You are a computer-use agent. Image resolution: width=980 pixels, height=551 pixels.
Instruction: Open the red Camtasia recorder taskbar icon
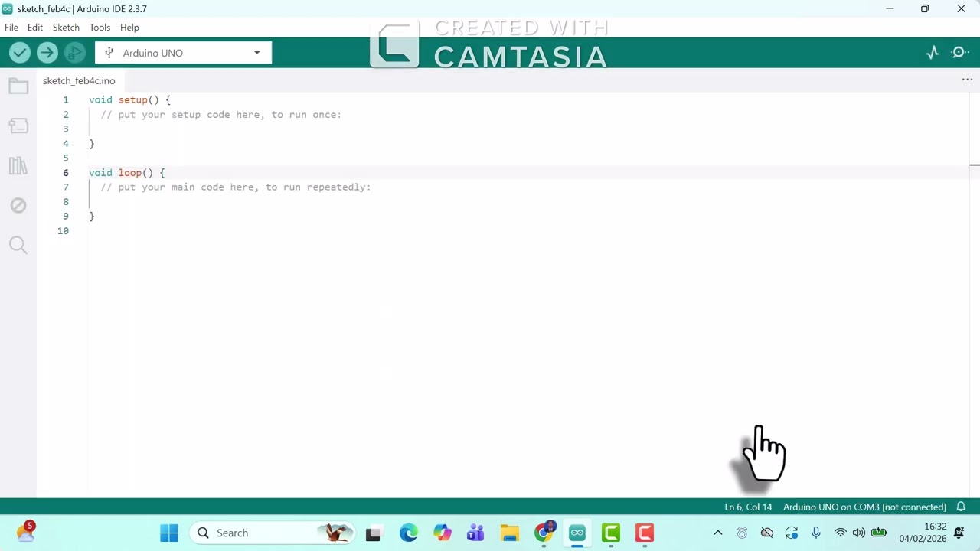[645, 533]
